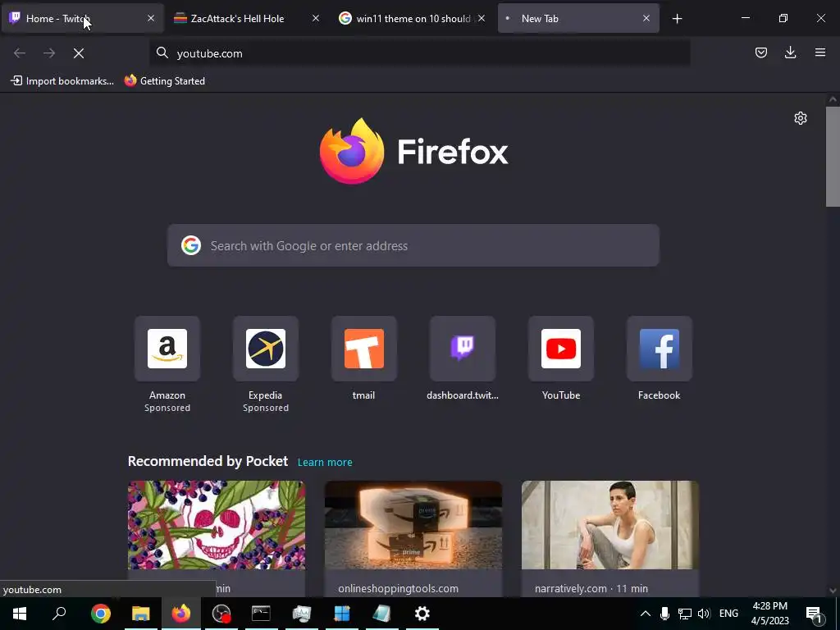Switch to the win11 theme Google tab
The image size is (840, 630).
click(x=413, y=19)
